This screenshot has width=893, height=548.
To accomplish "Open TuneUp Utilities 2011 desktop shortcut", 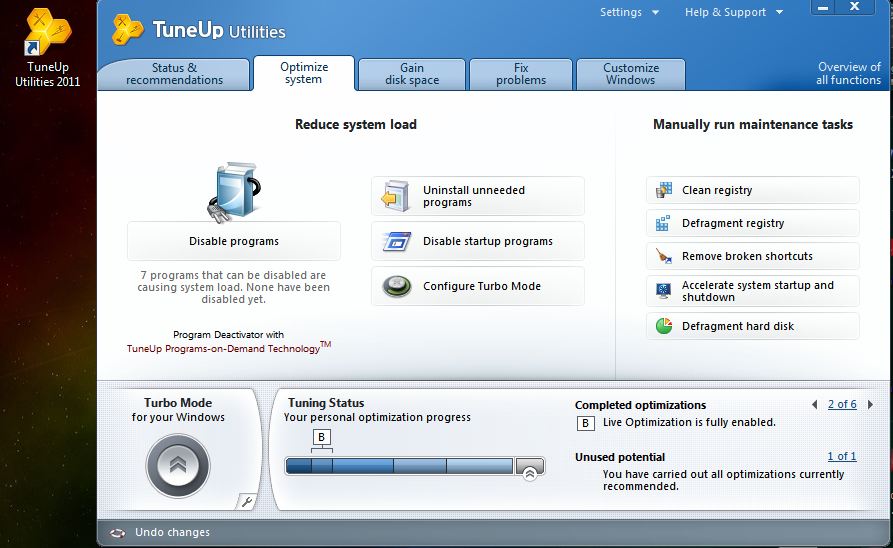I will tap(48, 48).
